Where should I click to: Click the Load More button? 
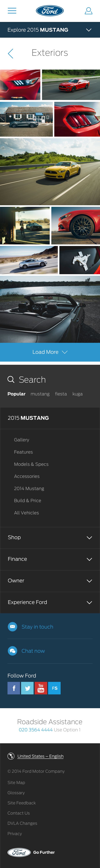click(x=50, y=352)
